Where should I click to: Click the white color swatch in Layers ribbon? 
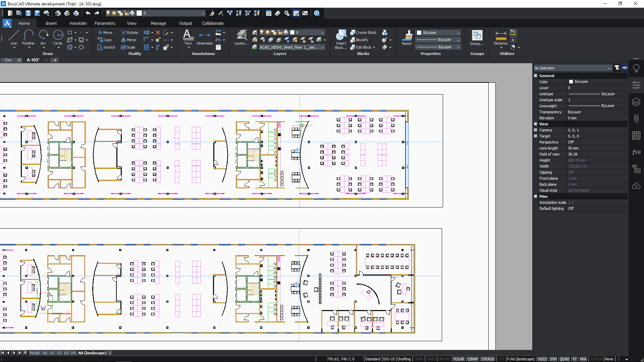292,33
